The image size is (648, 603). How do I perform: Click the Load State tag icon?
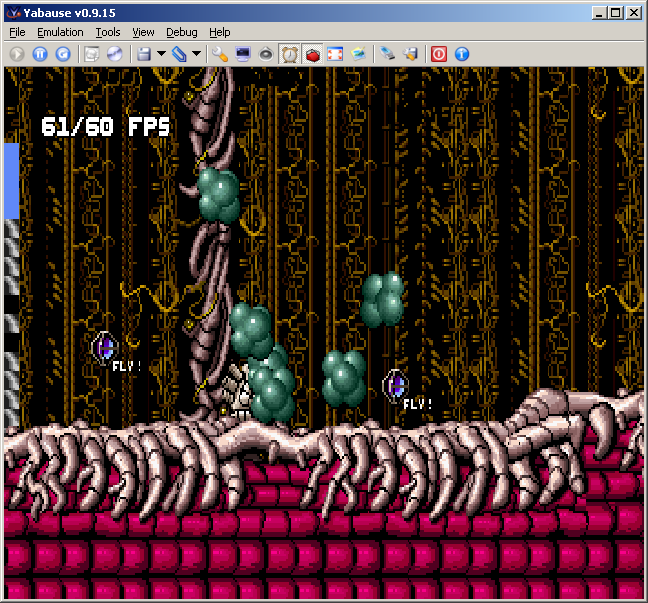click(179, 54)
